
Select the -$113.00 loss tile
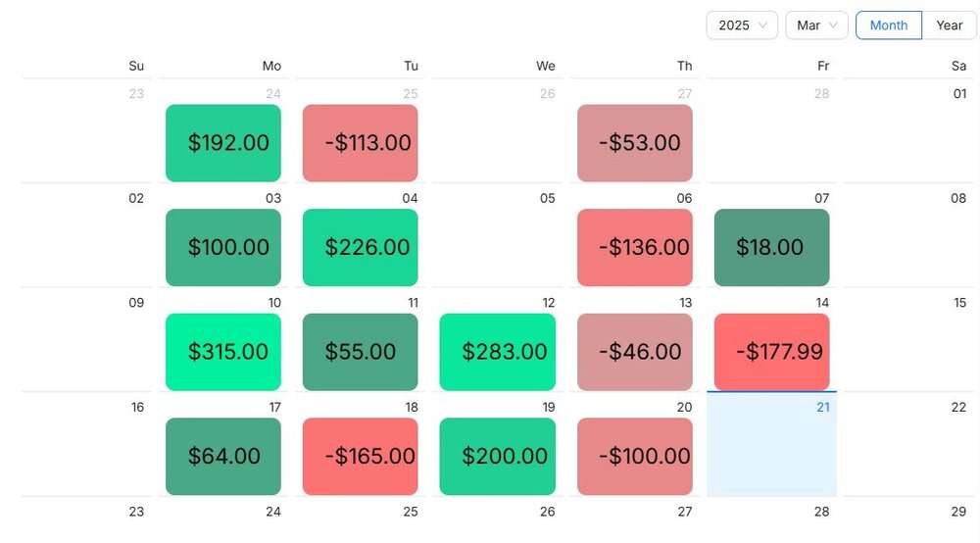[361, 143]
